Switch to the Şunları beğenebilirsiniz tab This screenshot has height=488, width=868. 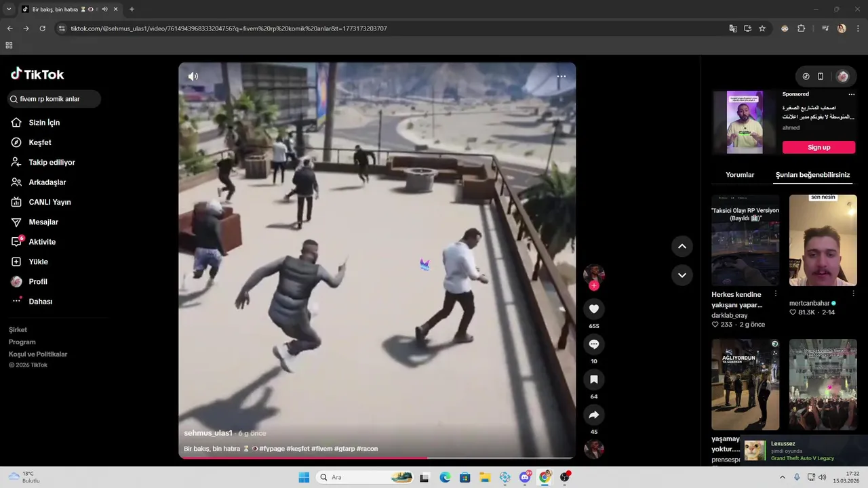812,175
